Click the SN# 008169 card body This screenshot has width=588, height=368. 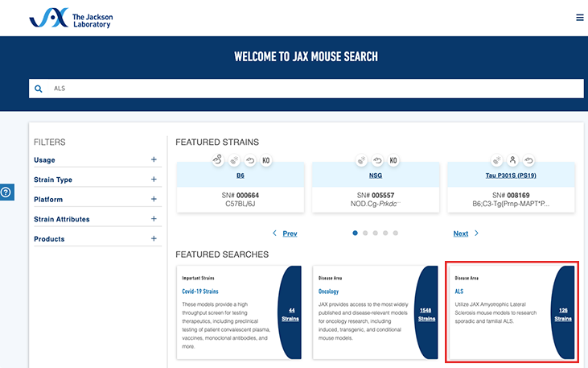point(511,200)
